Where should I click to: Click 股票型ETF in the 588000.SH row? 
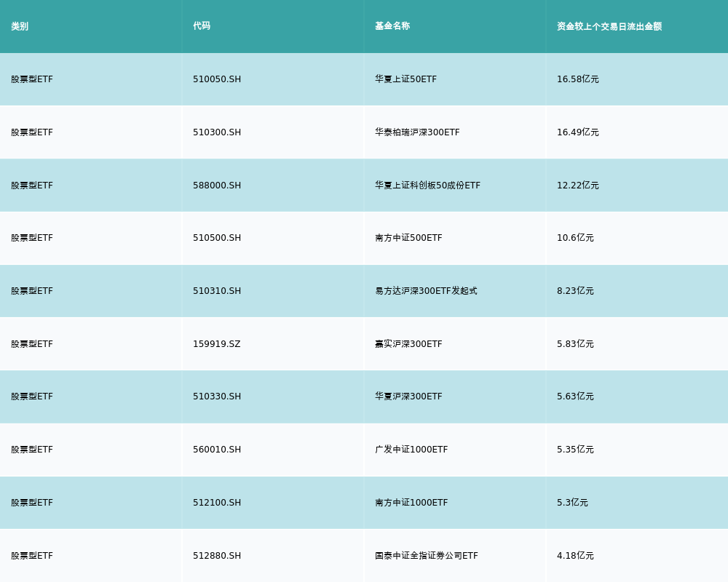(32, 186)
